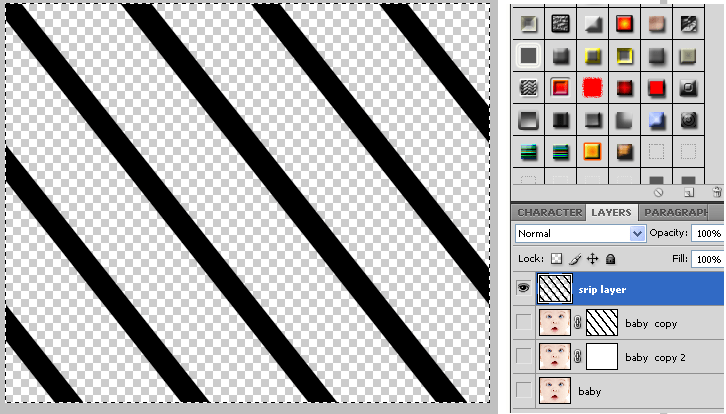This screenshot has width=726, height=414.
Task: Apply the fuzzy-edged solid red style
Action: tap(592, 88)
